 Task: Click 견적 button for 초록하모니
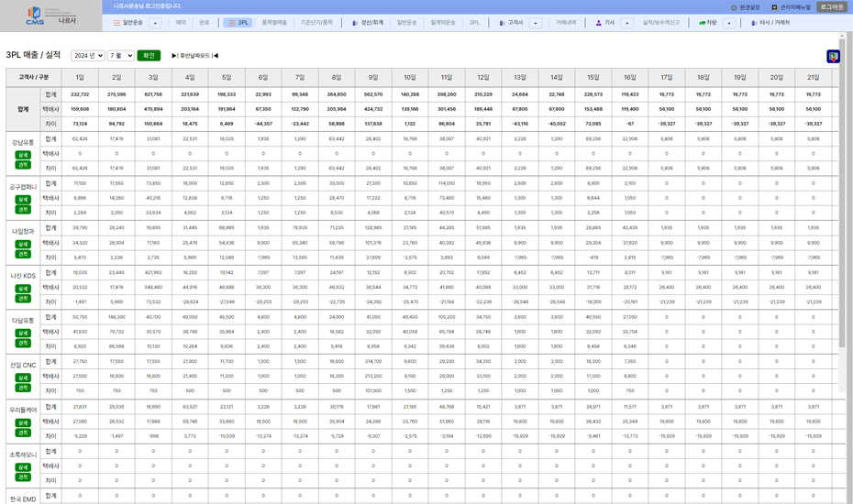(23, 477)
